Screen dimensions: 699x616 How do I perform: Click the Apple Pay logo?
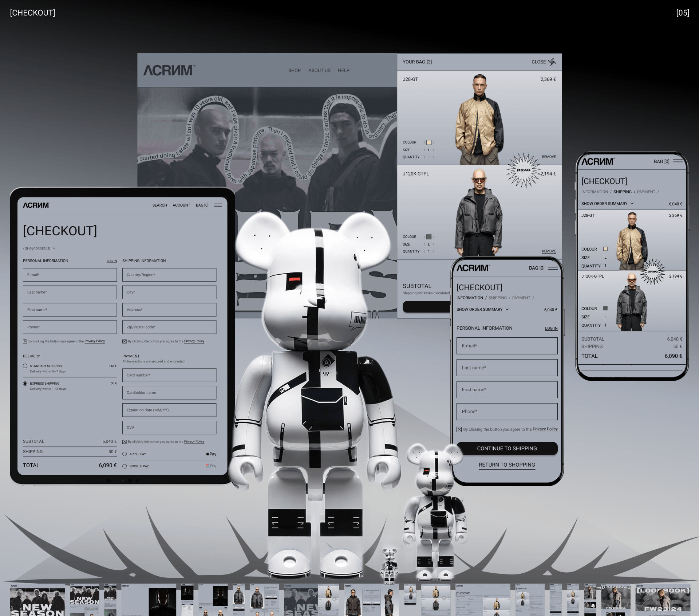(x=211, y=454)
